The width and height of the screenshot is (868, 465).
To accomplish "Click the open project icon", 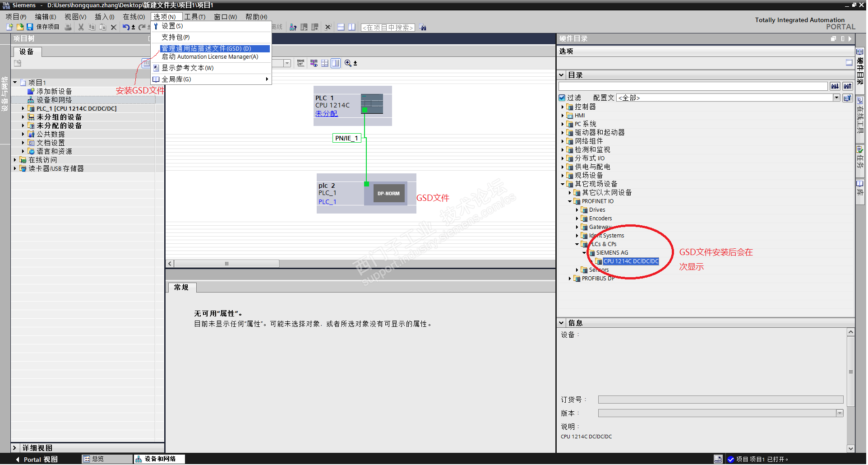I will [20, 27].
